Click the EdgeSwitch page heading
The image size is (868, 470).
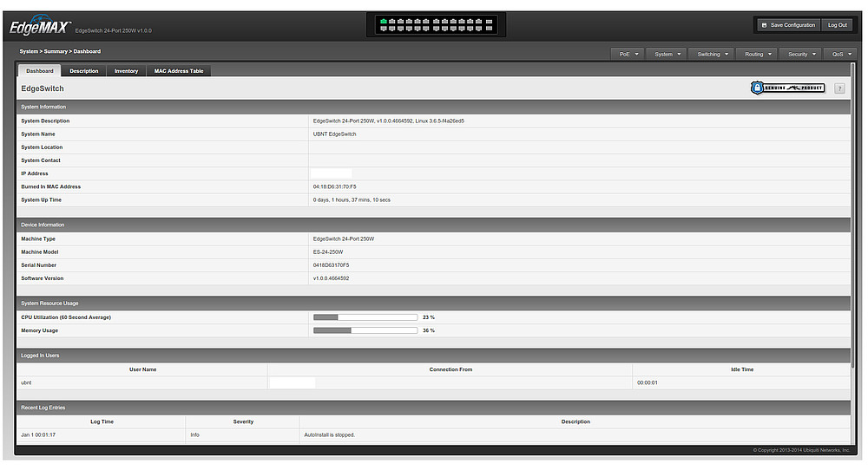[x=42, y=88]
